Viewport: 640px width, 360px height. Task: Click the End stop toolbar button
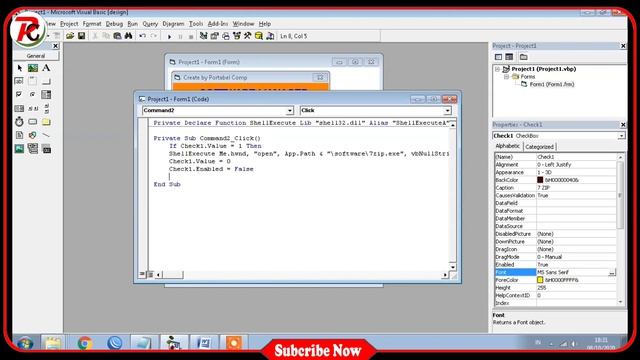[x=191, y=36]
